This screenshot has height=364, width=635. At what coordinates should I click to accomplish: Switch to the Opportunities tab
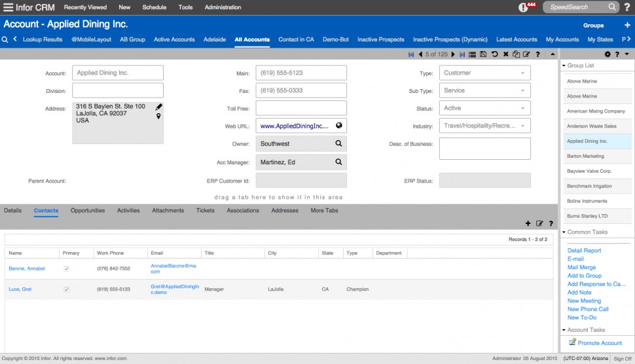88,211
